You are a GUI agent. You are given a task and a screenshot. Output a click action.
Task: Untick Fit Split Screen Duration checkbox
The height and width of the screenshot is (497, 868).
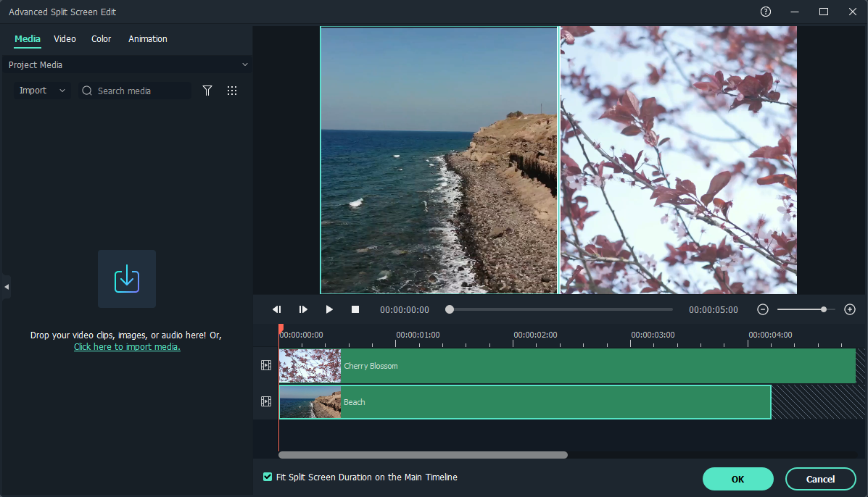coord(268,477)
